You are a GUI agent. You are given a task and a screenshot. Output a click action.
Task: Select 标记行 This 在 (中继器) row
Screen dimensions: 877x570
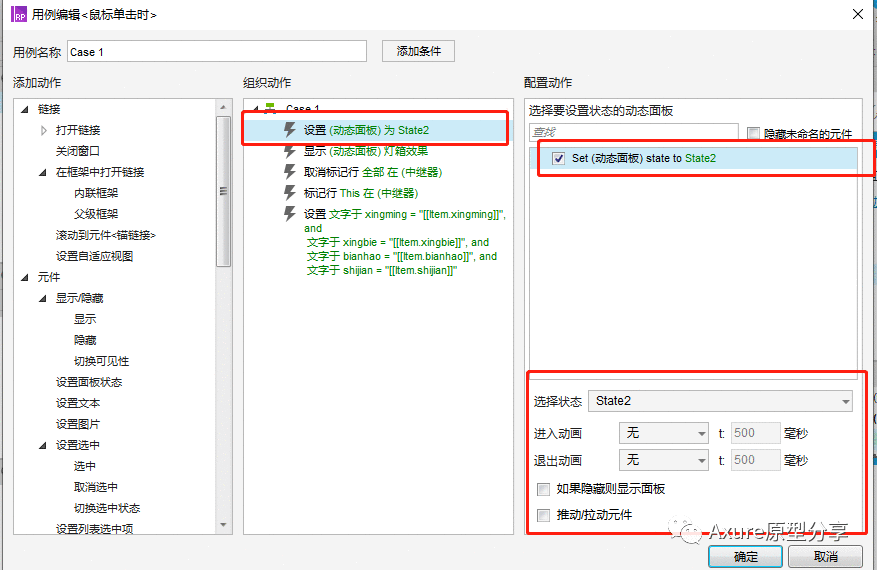pyautogui.click(x=361, y=193)
